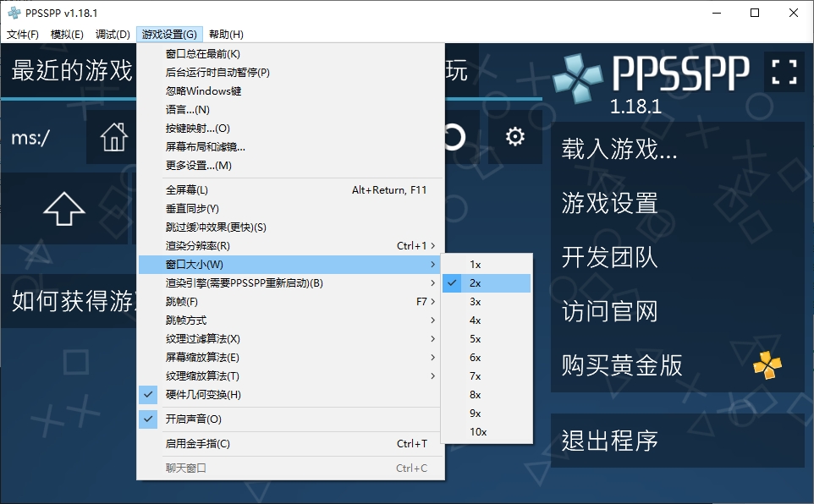Select 10x window size
814x504 pixels.
click(478, 432)
